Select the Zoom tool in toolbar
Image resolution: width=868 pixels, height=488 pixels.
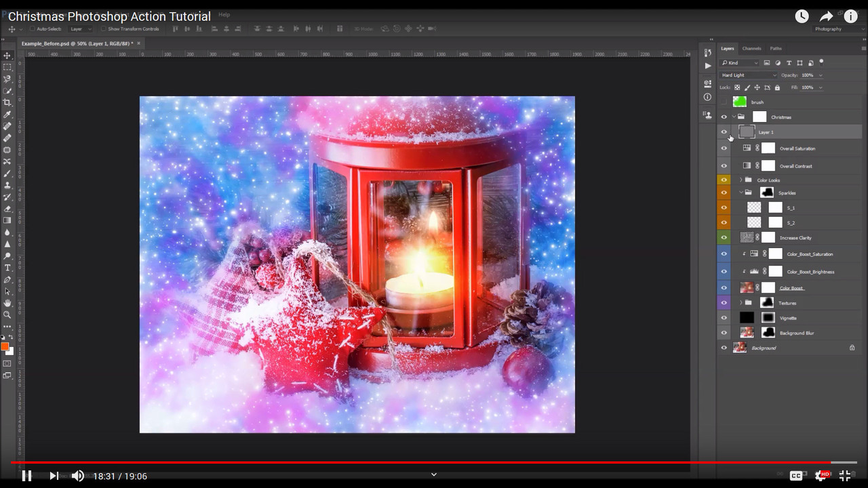(x=7, y=314)
